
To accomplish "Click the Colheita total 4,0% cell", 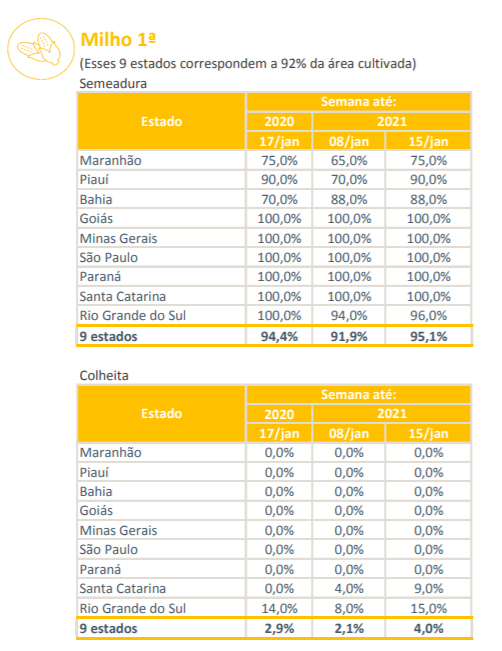I will [x=429, y=628].
